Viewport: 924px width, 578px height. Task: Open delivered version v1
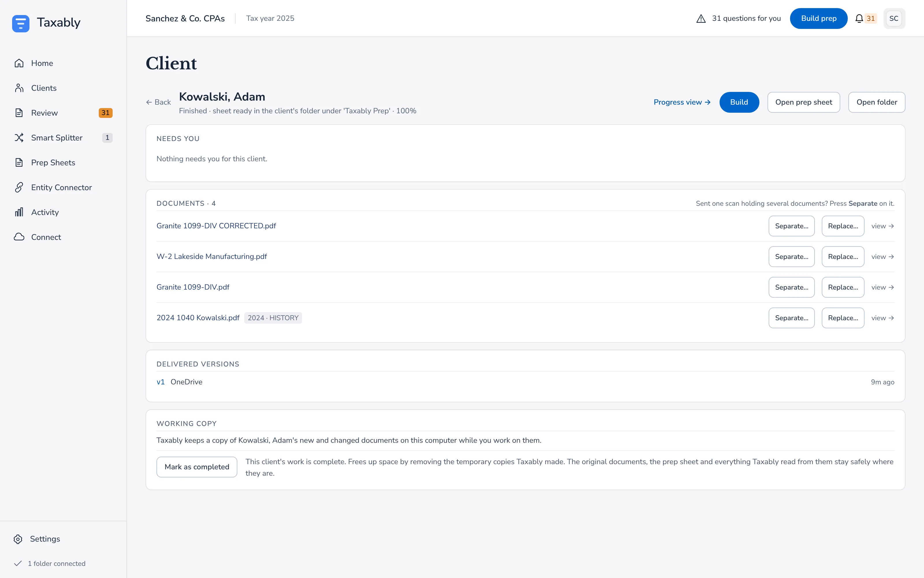click(160, 382)
